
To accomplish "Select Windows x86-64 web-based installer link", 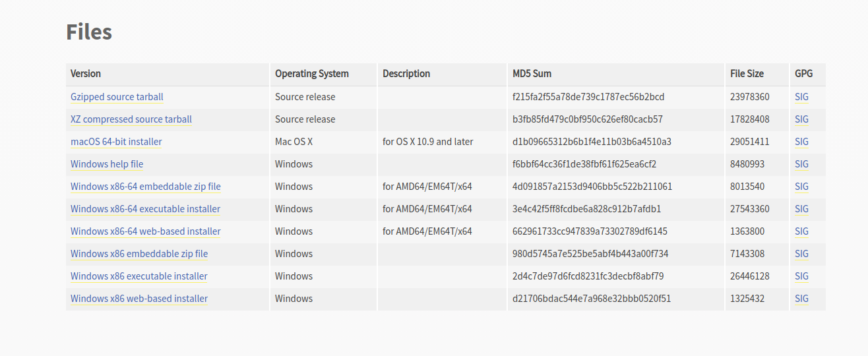I will (145, 231).
